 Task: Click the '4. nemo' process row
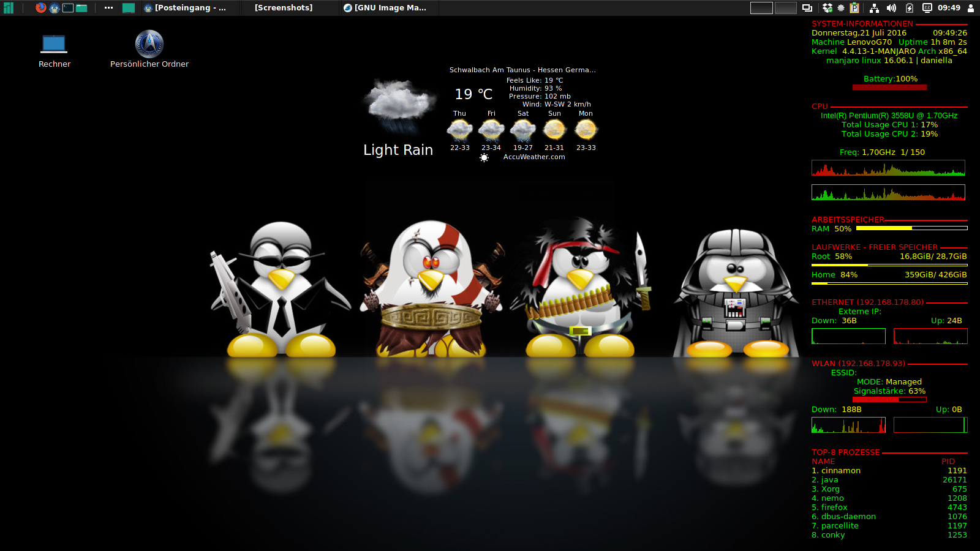(889, 498)
